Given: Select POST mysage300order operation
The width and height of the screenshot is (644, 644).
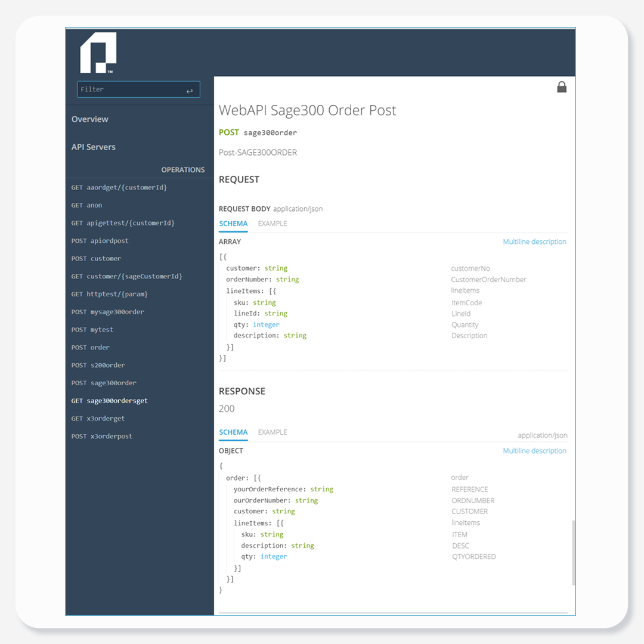Looking at the screenshot, I should [x=107, y=312].
